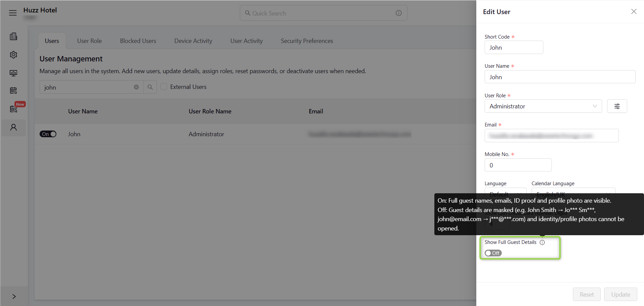Screen dimensions: 644x306
Task: Open the user management sidebar icon
Action: click(13, 127)
